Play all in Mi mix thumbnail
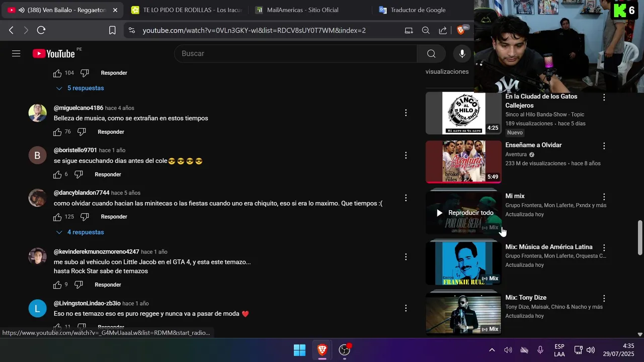Image resolution: width=644 pixels, height=362 pixels. [x=463, y=213]
